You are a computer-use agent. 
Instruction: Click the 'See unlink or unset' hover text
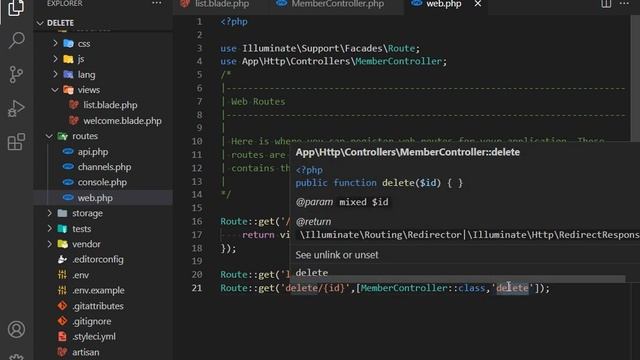click(337, 255)
